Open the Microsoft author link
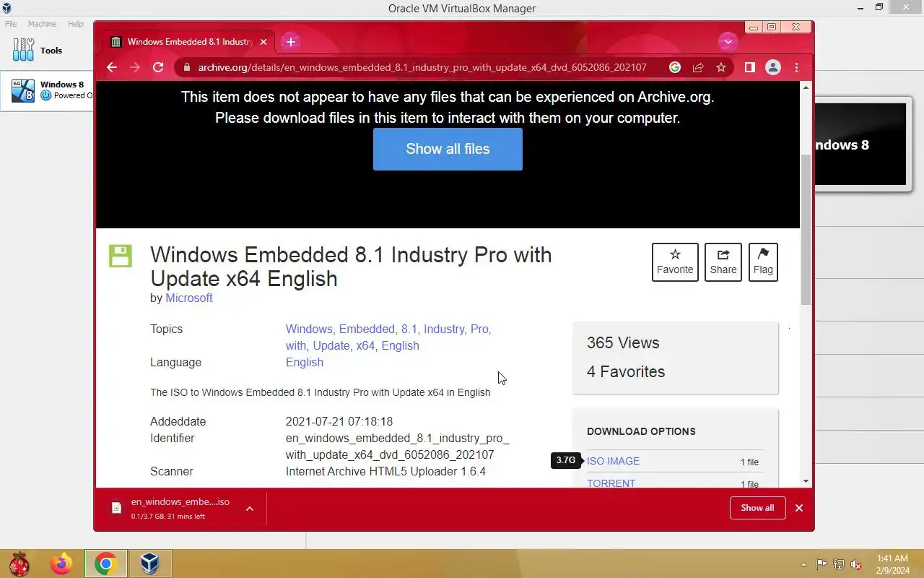The height and width of the screenshot is (578, 924). point(188,298)
